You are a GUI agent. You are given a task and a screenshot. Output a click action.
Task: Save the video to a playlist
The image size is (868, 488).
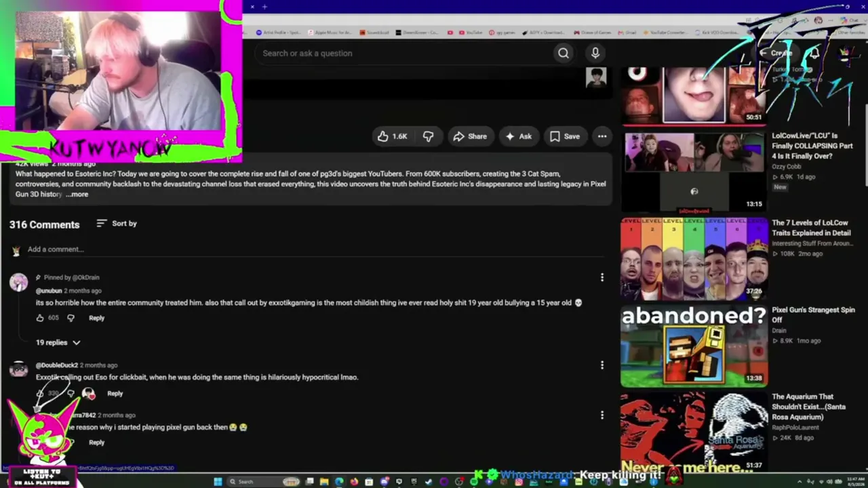pos(565,136)
